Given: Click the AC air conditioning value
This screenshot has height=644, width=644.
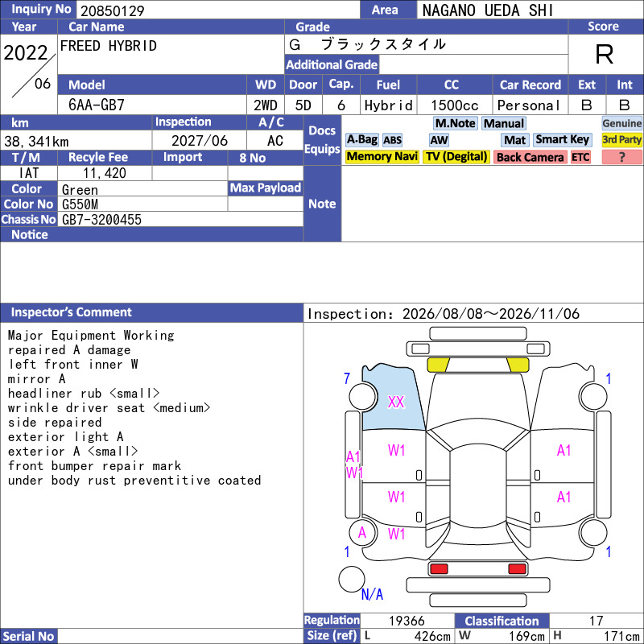Looking at the screenshot, I should point(275,141).
